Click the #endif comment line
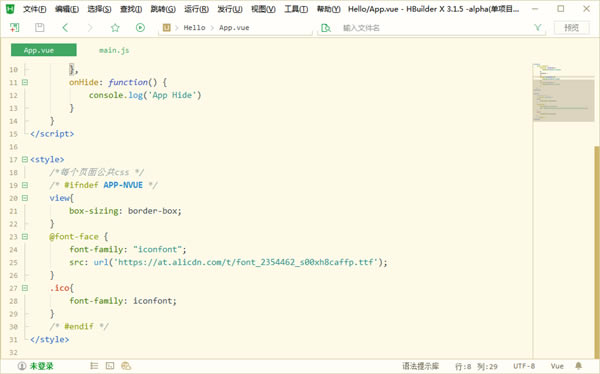600x374 pixels. (x=79, y=326)
